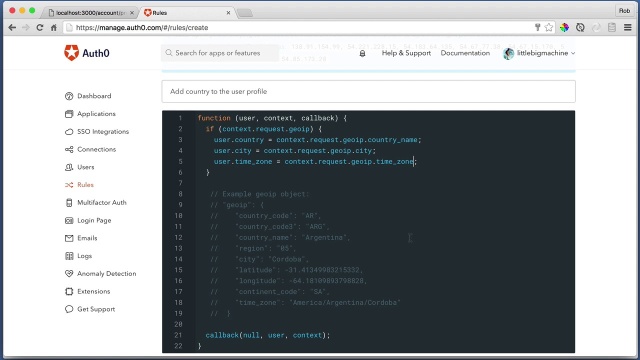Open Get Support in the sidebar
This screenshot has height=360, width=640.
point(96,309)
